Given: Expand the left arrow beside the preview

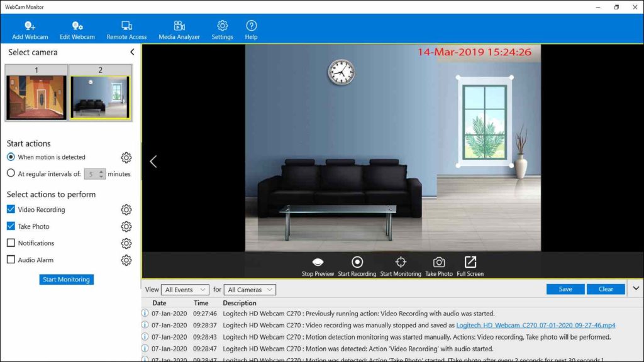Looking at the screenshot, I should [x=153, y=162].
